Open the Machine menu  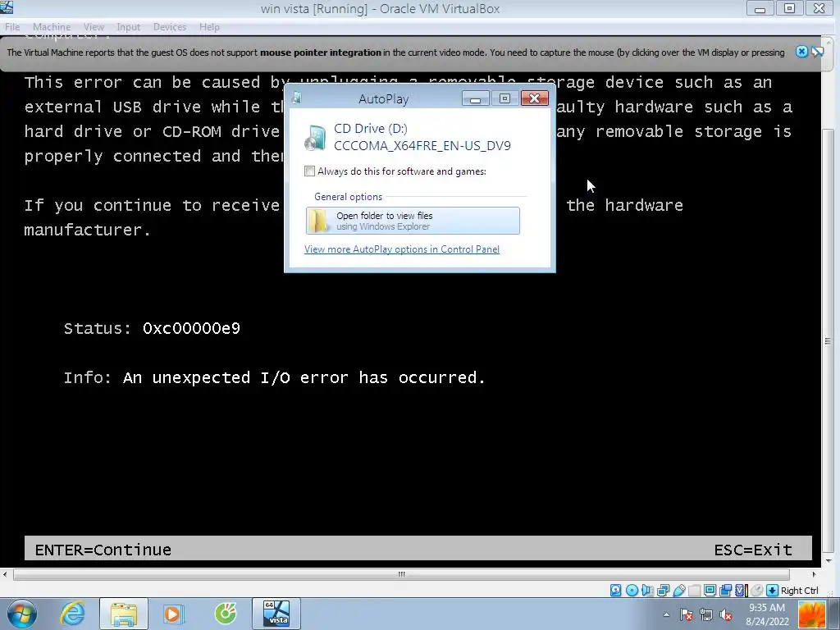coord(52,27)
